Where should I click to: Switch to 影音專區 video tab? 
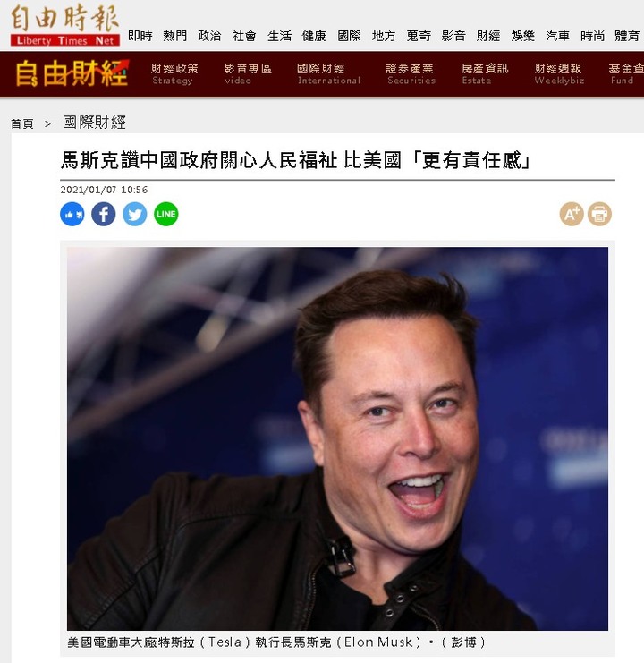(x=248, y=74)
